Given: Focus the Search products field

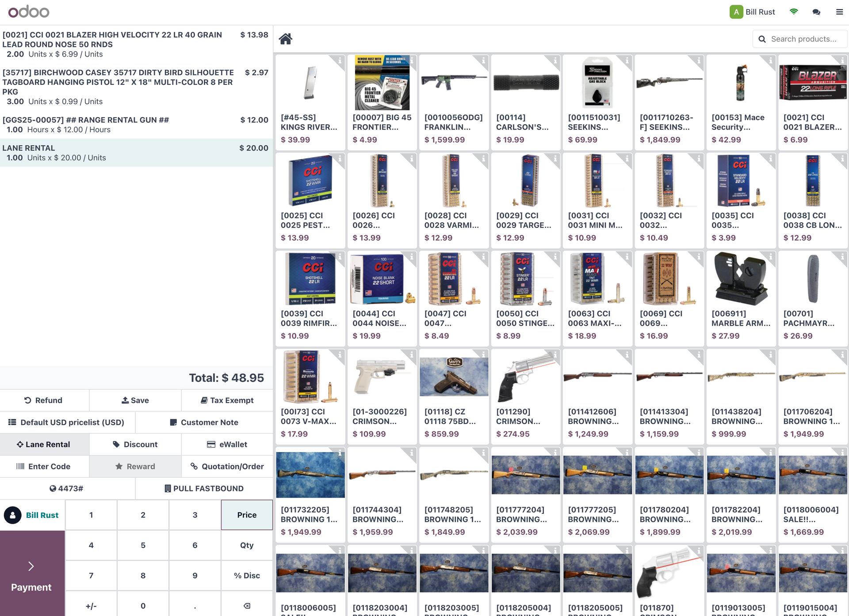Looking at the screenshot, I should [800, 39].
